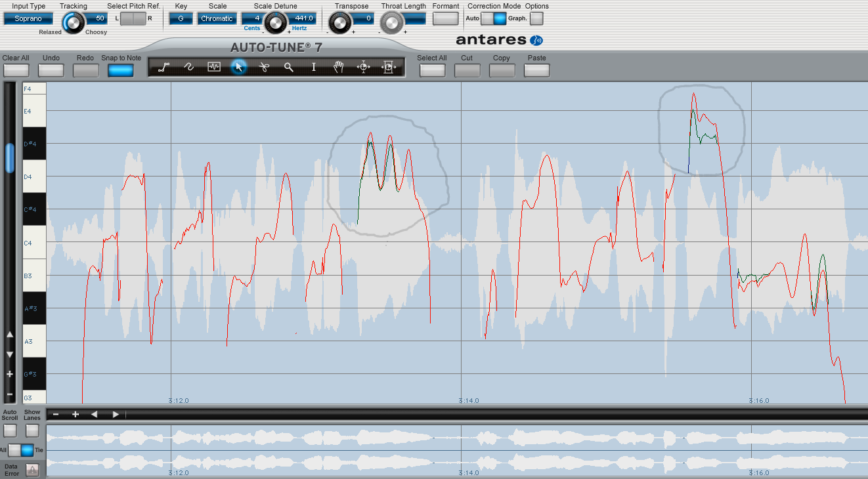Toggle the Auto Scroll button
The height and width of the screenshot is (479, 868).
coord(10,430)
